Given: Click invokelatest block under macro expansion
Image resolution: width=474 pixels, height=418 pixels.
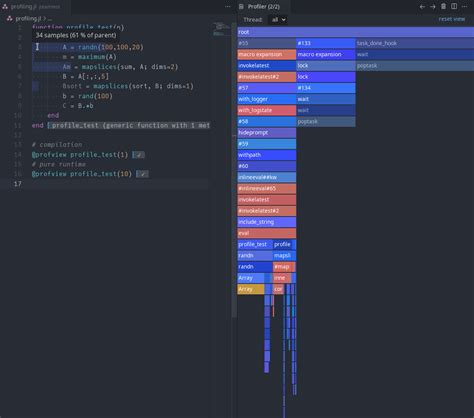Looking at the screenshot, I should (267, 66).
